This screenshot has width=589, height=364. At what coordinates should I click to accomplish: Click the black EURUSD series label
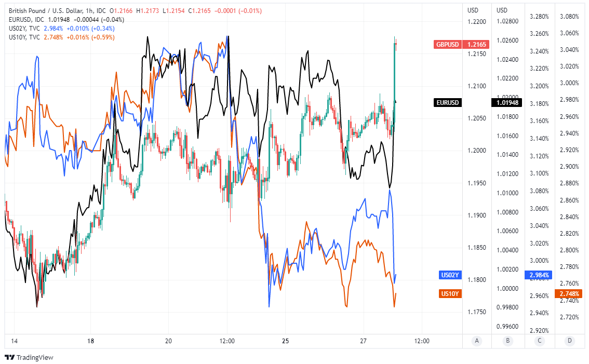coord(447,103)
